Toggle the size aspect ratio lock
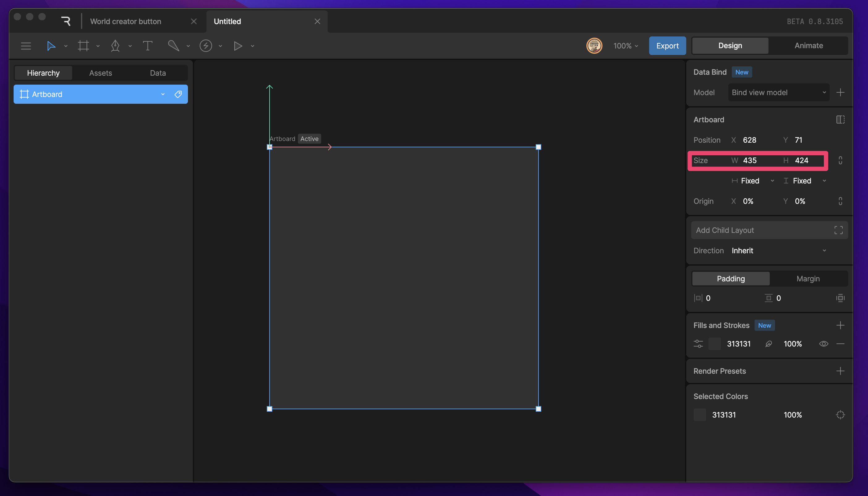This screenshot has height=496, width=868. point(840,161)
